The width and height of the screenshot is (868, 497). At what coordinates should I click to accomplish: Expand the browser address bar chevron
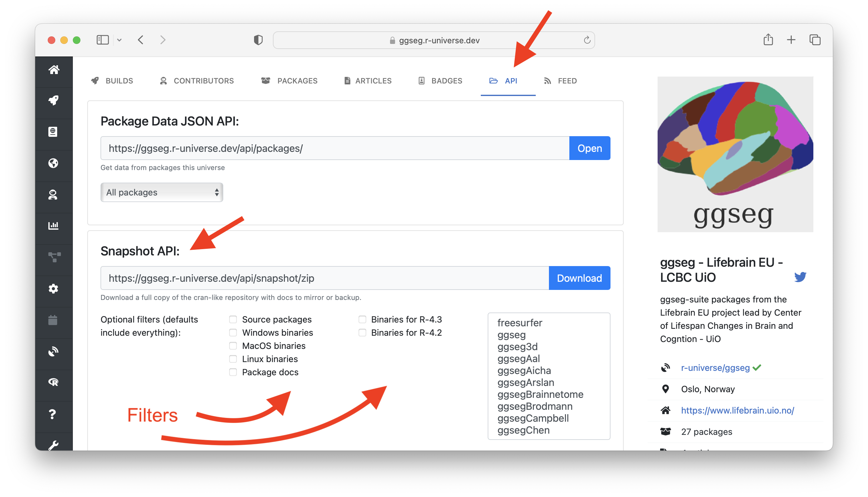point(120,40)
